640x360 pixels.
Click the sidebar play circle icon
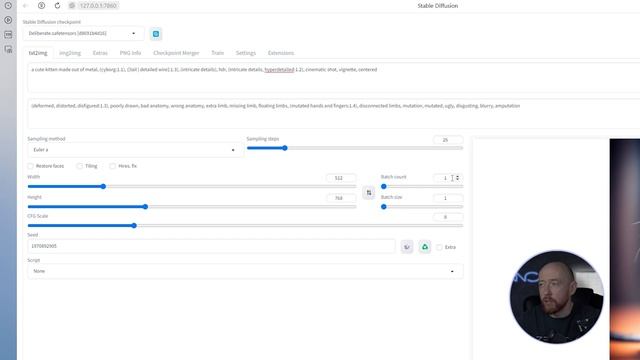click(x=8, y=20)
